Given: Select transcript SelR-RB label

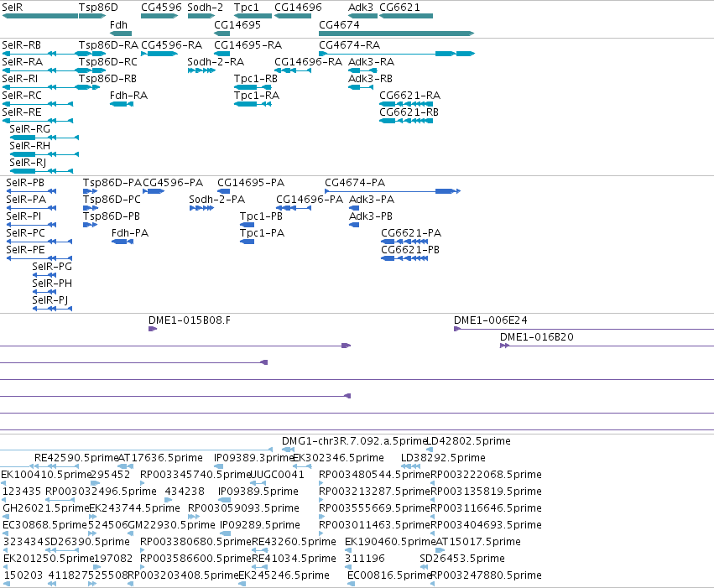Looking at the screenshot, I should (22, 45).
